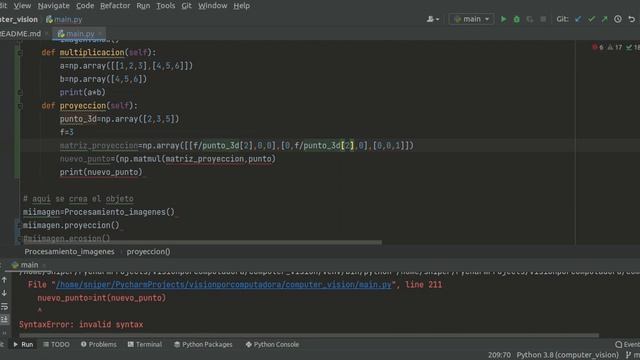Click proyeccion() breadcrumb
The height and width of the screenshot is (360, 640).
point(148,252)
